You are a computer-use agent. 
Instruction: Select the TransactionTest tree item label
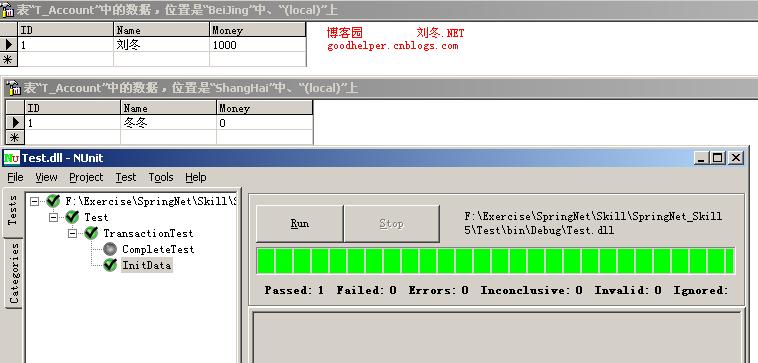pos(148,233)
